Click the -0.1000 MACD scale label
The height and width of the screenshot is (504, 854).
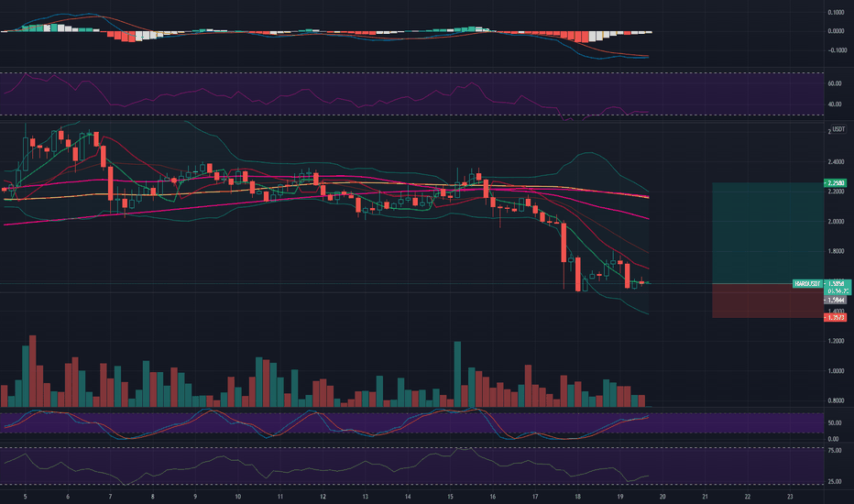click(x=836, y=50)
